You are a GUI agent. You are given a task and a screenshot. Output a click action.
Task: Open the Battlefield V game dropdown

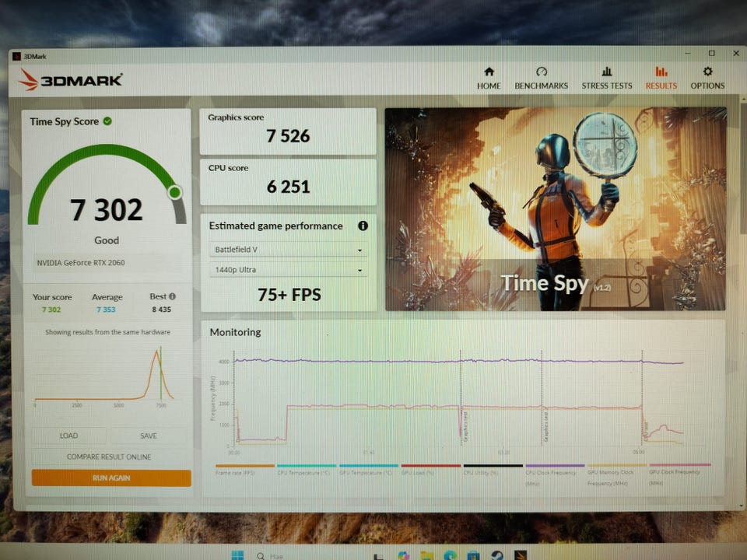point(288,250)
